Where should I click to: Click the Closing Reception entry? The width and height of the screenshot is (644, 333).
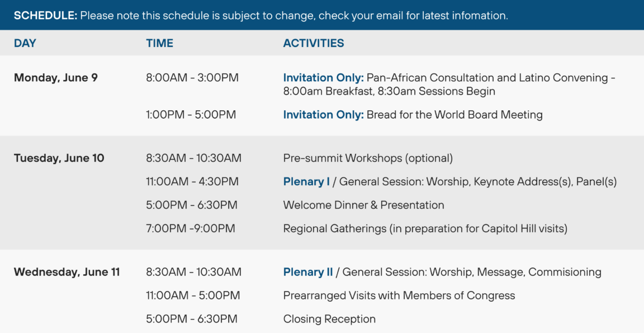[x=329, y=319]
